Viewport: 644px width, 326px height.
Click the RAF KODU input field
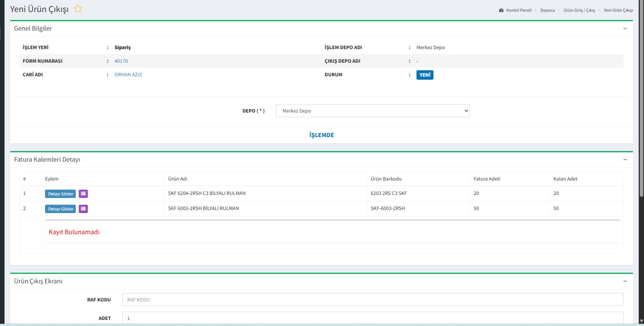[372, 299]
